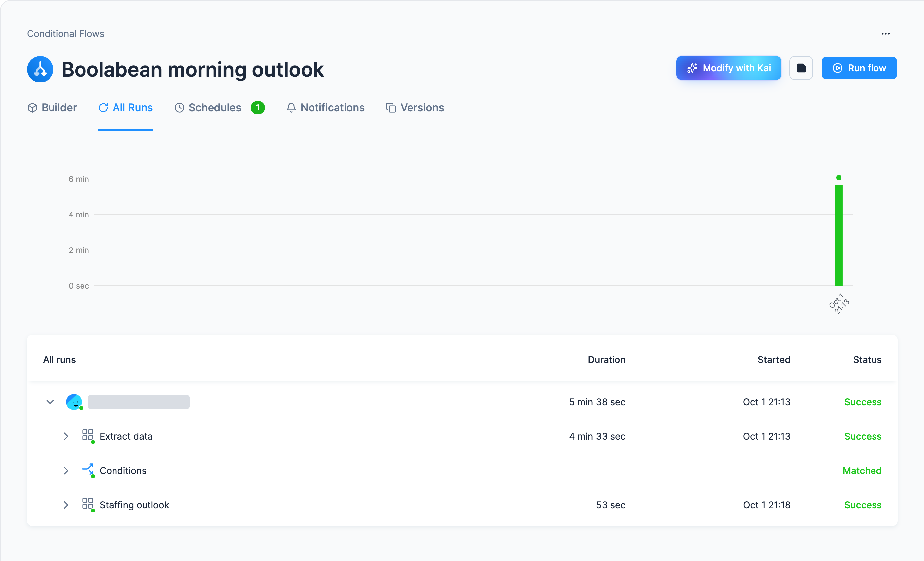Click the Oct 1 21:18 start time
924x561 pixels.
coord(767,505)
